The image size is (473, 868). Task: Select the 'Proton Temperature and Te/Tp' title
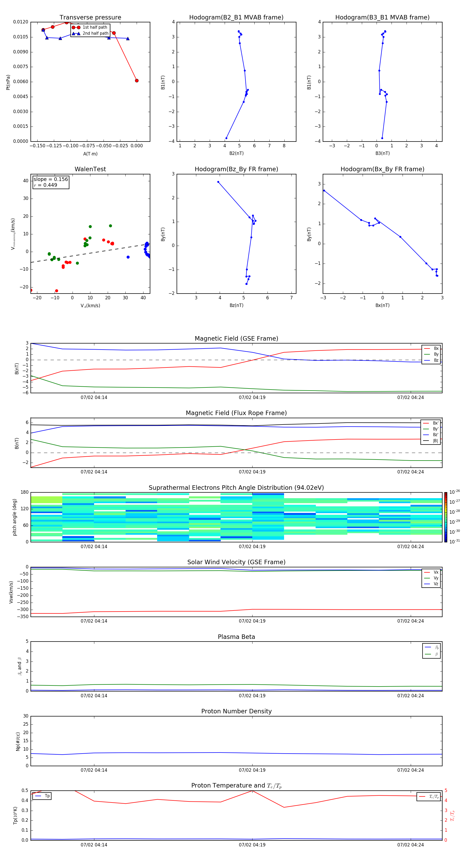[236, 786]
